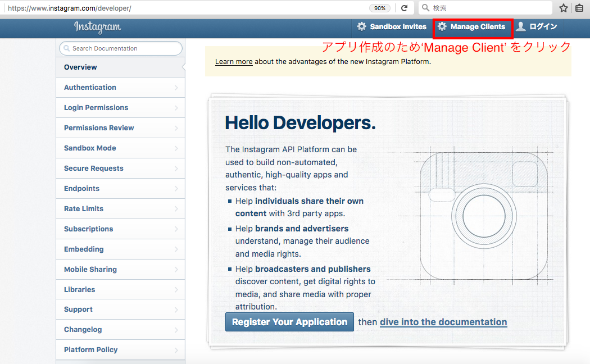
Task: Bookmark page with the star icon
Action: pyautogui.click(x=563, y=8)
